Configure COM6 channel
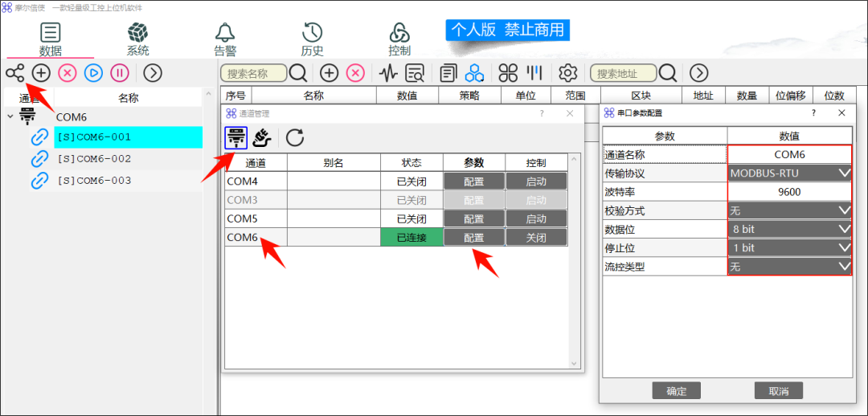Screen dimensions: 868x416 (474, 238)
